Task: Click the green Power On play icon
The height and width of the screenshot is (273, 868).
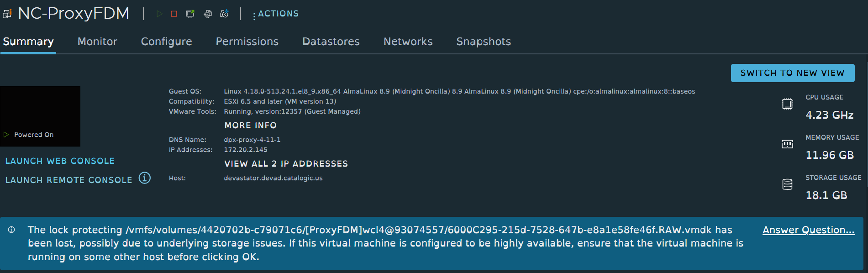Action: (159, 14)
